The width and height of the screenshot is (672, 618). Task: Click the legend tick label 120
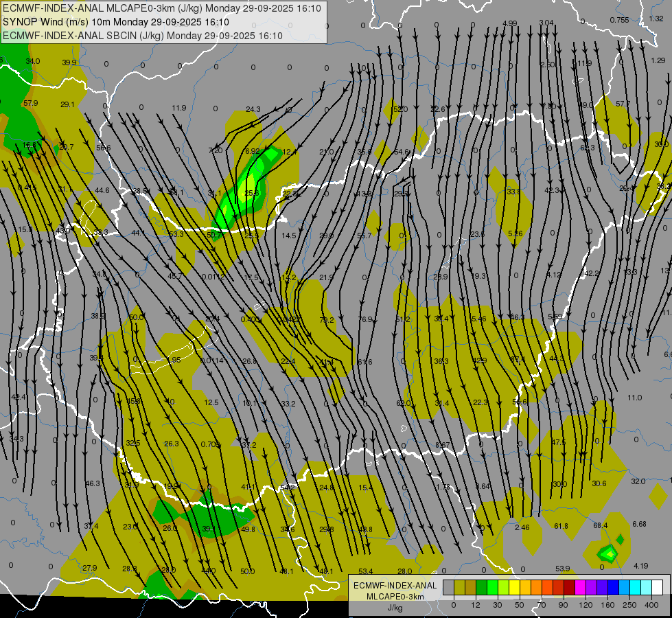(x=586, y=605)
